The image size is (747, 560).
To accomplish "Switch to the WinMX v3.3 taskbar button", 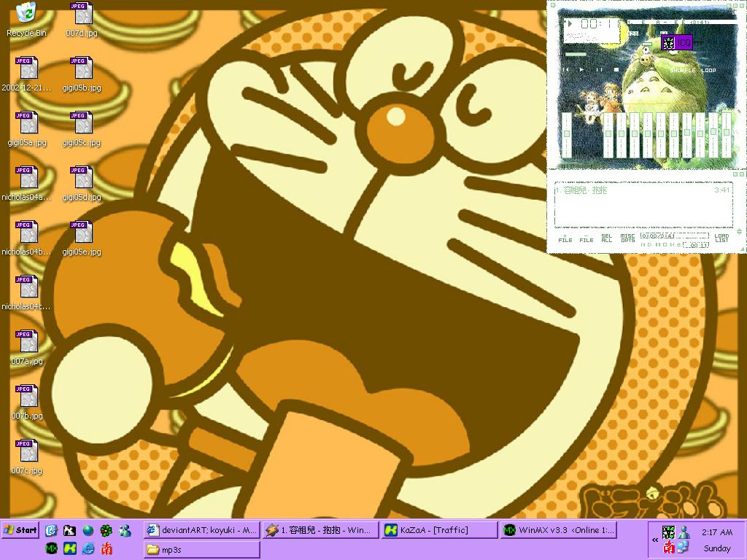I will (x=559, y=530).
